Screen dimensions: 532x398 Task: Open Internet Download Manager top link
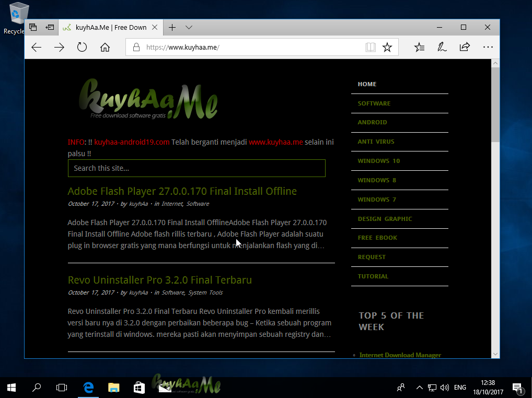click(x=400, y=355)
